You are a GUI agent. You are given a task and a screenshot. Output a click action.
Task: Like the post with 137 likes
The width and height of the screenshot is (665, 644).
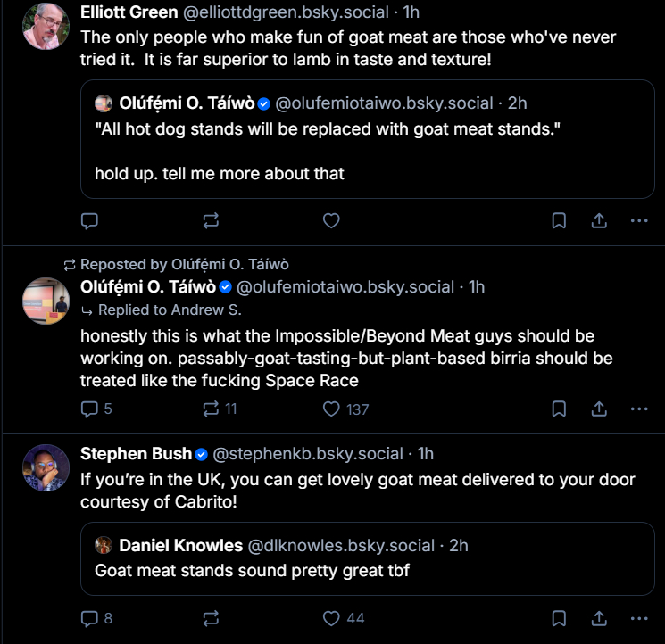pyautogui.click(x=331, y=409)
